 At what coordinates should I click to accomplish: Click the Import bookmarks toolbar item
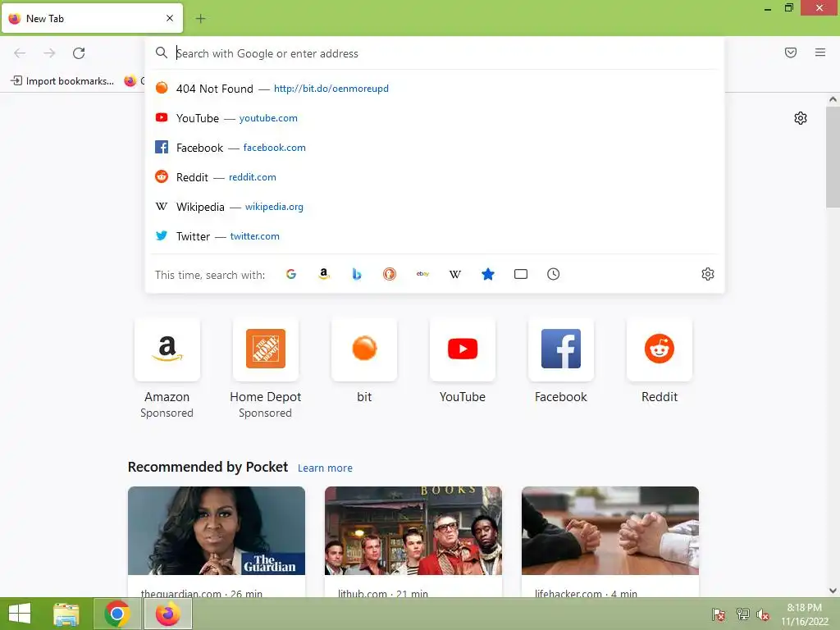coord(62,81)
